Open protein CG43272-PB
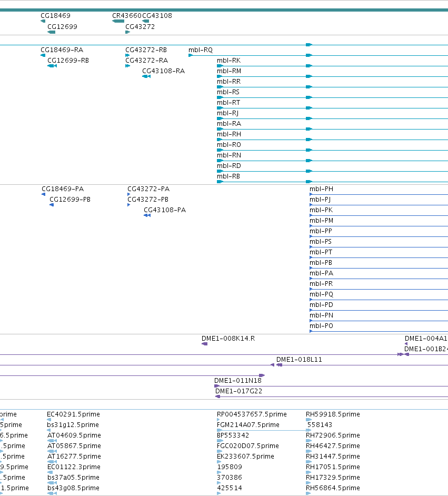The image size is (448, 496). (x=148, y=199)
